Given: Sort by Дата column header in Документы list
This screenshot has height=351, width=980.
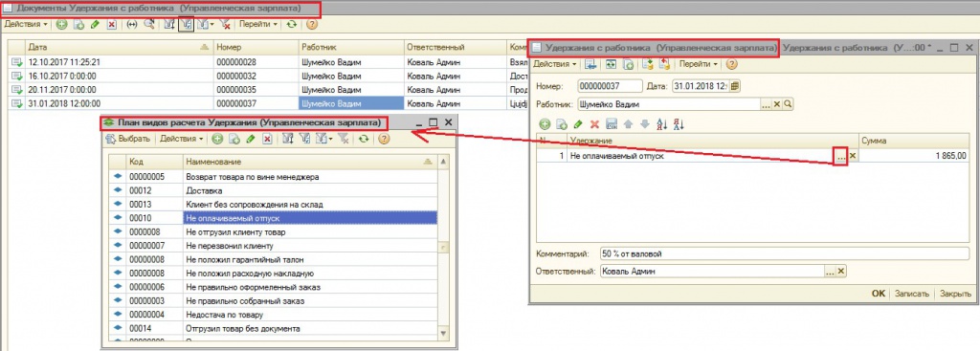Looking at the screenshot, I should [x=119, y=47].
